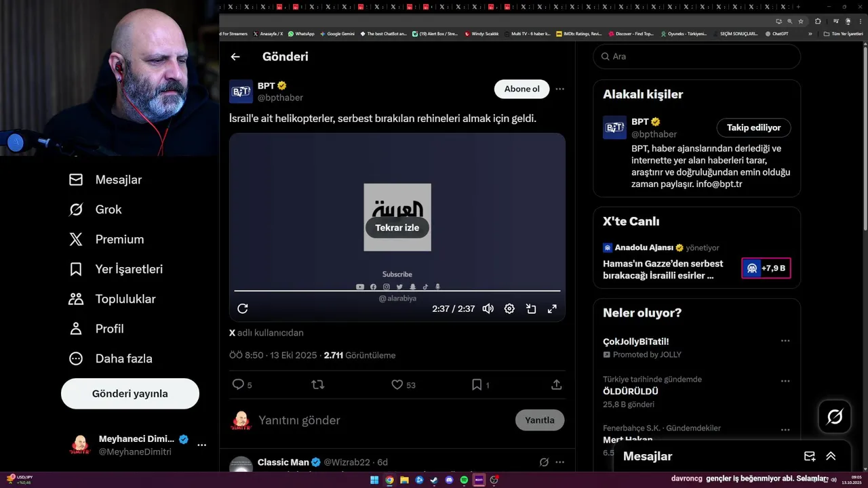Expand the Daha fazla menu
868x488 pixels.
(x=111, y=359)
